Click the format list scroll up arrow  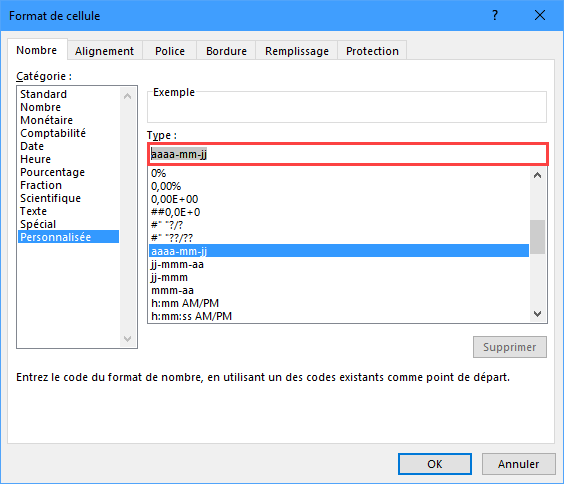[537, 175]
